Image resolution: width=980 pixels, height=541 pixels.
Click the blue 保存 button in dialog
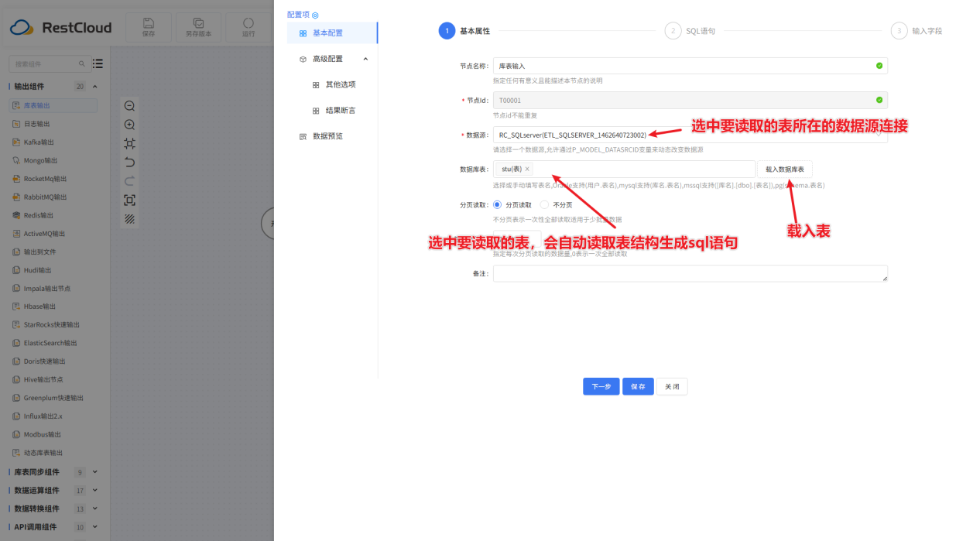click(638, 386)
